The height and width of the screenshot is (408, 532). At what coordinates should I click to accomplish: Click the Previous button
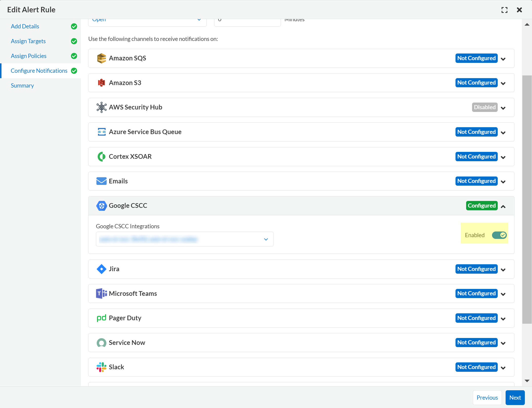pyautogui.click(x=487, y=398)
